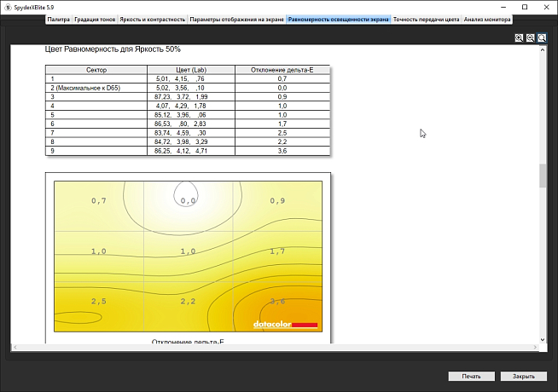The width and height of the screenshot is (558, 392).
Task: Click the vertical scrollbar thumb
Action: (542, 175)
